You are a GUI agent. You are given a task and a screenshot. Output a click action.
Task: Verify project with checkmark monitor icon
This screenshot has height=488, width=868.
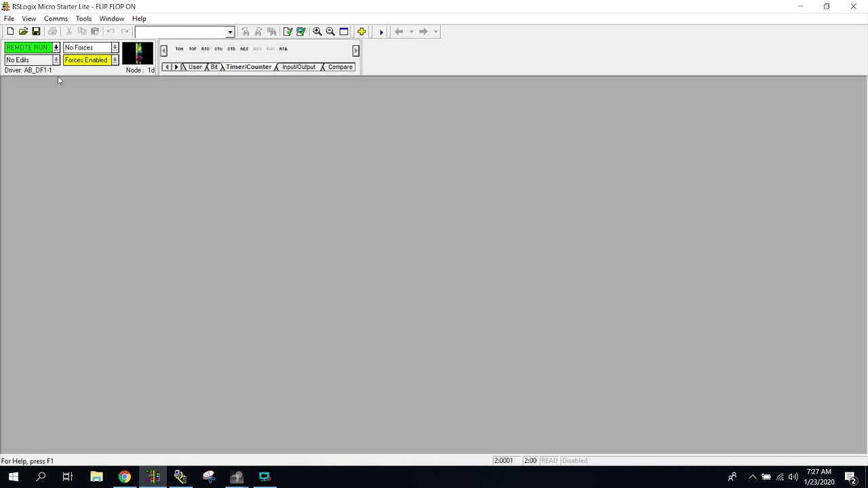[301, 31]
